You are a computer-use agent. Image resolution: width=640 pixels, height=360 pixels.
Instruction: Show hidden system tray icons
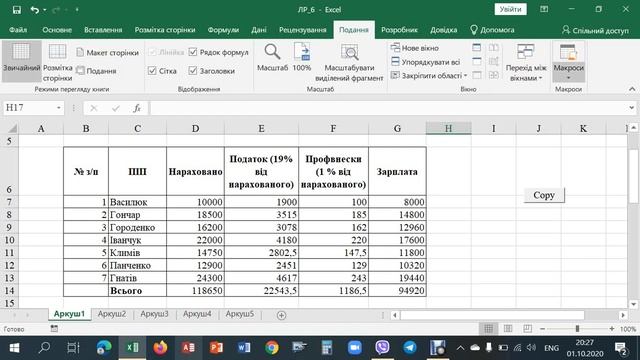point(460,348)
